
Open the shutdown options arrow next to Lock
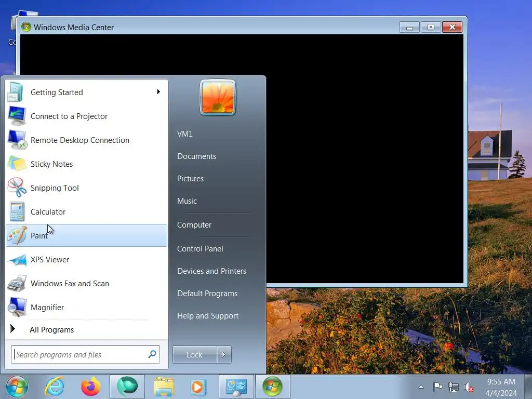click(224, 354)
